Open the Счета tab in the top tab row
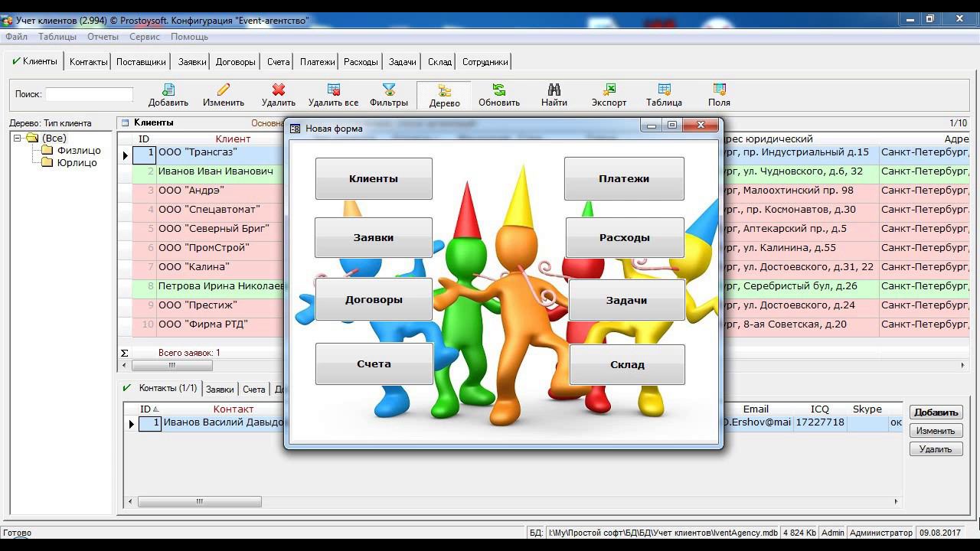Viewport: 980px width, 551px height. (x=278, y=62)
